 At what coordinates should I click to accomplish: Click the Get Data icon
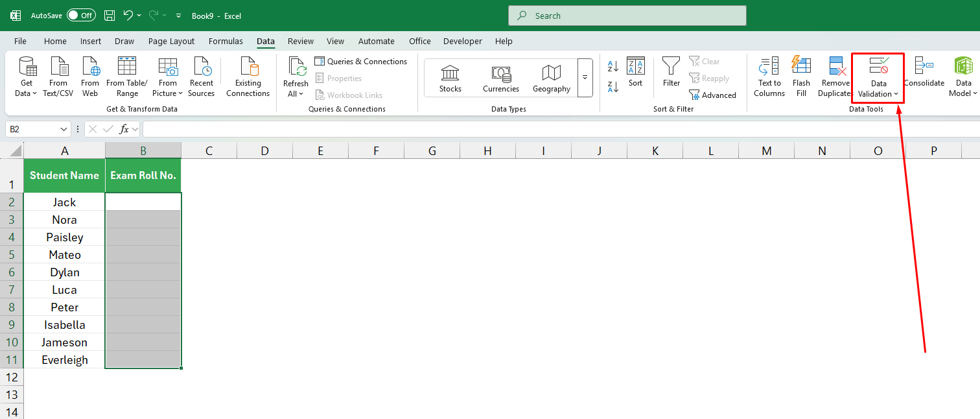pyautogui.click(x=27, y=67)
